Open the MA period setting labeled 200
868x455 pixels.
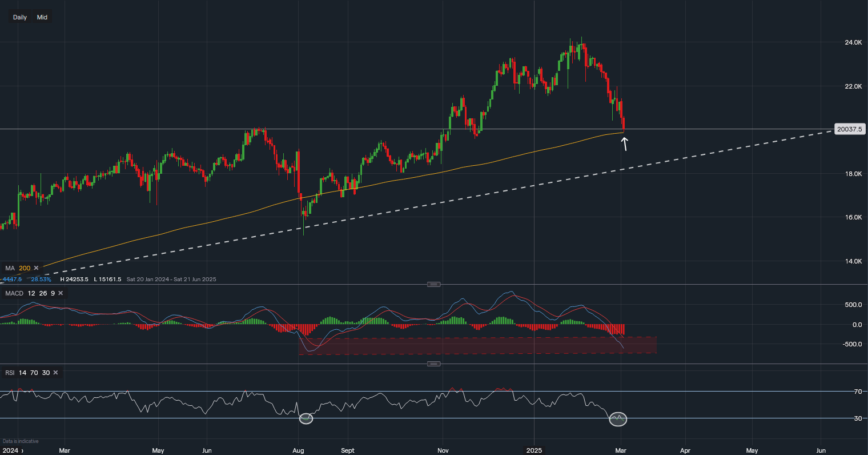pos(24,268)
